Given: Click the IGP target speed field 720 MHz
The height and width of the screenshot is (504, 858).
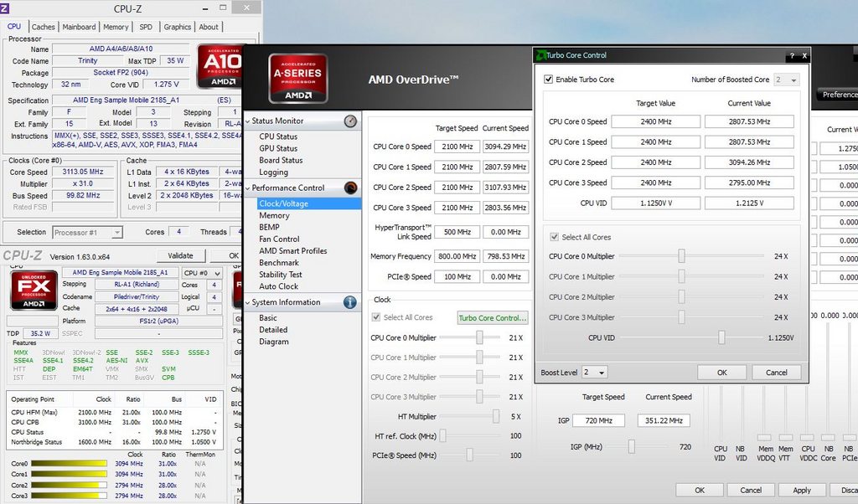Looking at the screenshot, I should 598,420.
